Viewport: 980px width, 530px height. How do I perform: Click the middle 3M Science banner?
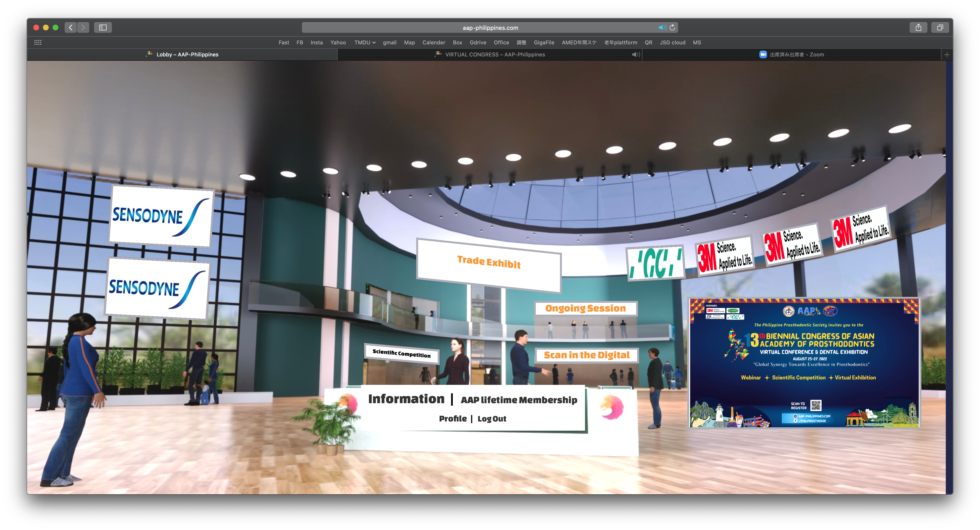(x=792, y=245)
